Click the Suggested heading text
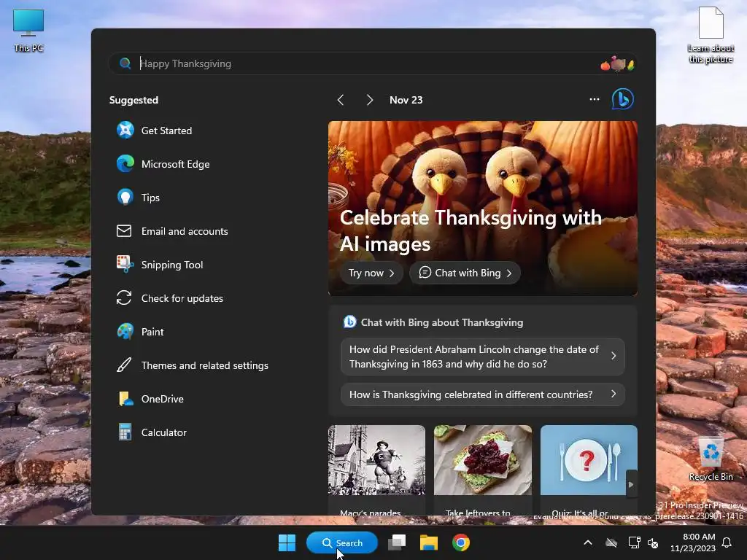Screen dimensions: 747x560 (133, 100)
